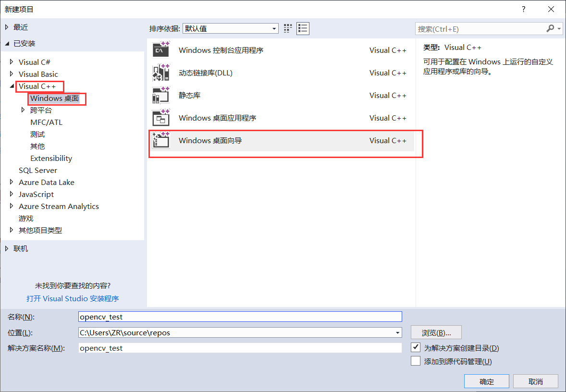Switch to medium icons list view
566x392 pixels.
point(303,28)
